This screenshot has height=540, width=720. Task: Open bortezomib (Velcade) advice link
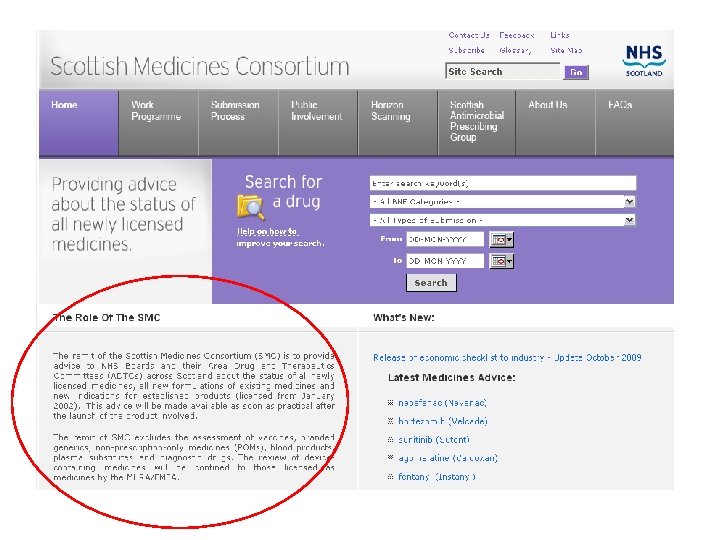(443, 421)
